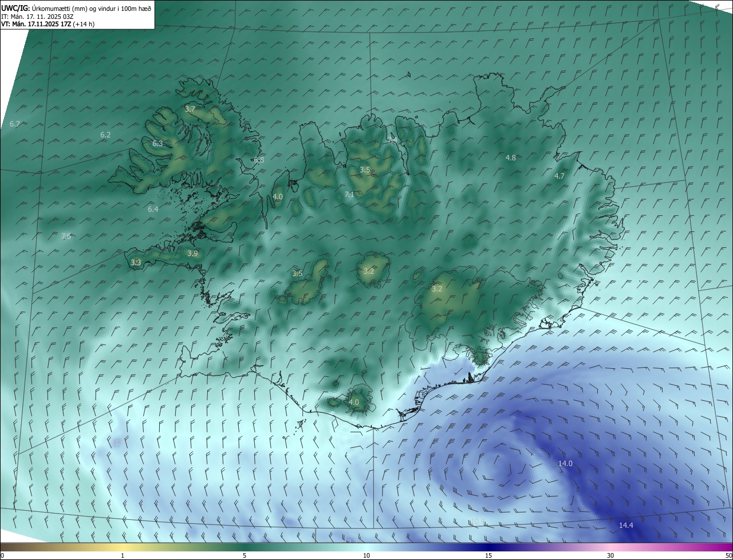Click the colorbar tick label 1

[x=123, y=555]
